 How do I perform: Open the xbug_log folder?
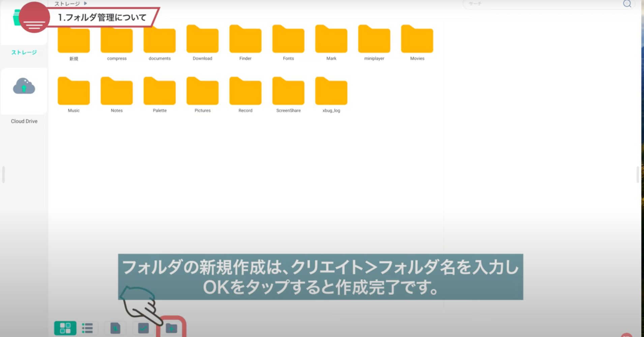pyautogui.click(x=331, y=91)
